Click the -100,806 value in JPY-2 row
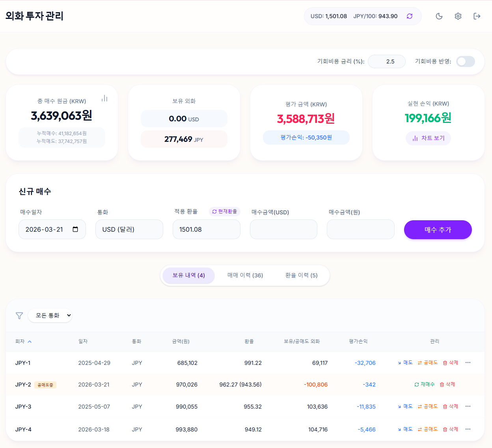Viewport: 492px width, 448px height. point(316,385)
